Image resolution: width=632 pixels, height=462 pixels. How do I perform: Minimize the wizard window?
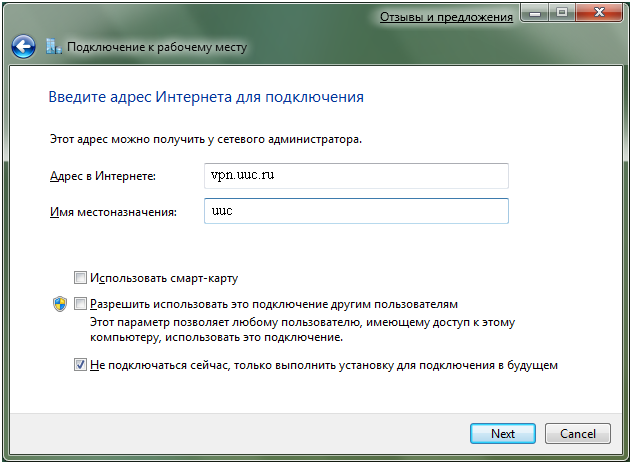click(x=535, y=13)
